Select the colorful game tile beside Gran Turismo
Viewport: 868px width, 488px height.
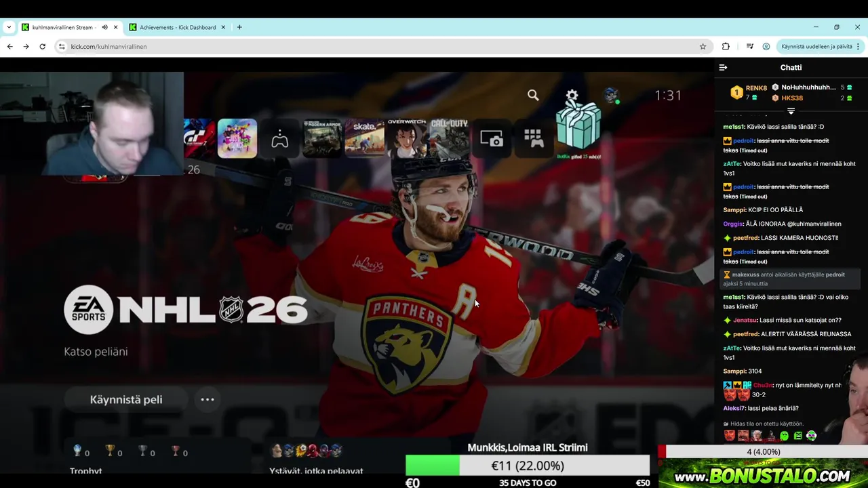(237, 138)
